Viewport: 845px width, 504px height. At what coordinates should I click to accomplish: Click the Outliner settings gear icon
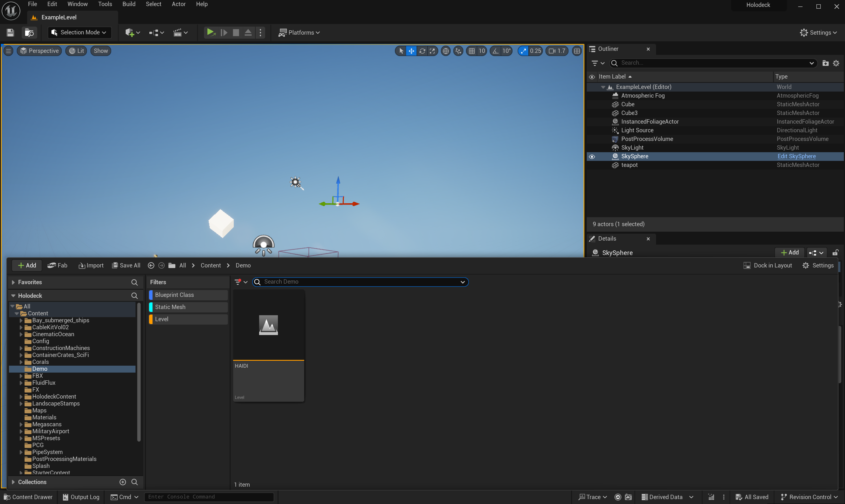(x=836, y=63)
